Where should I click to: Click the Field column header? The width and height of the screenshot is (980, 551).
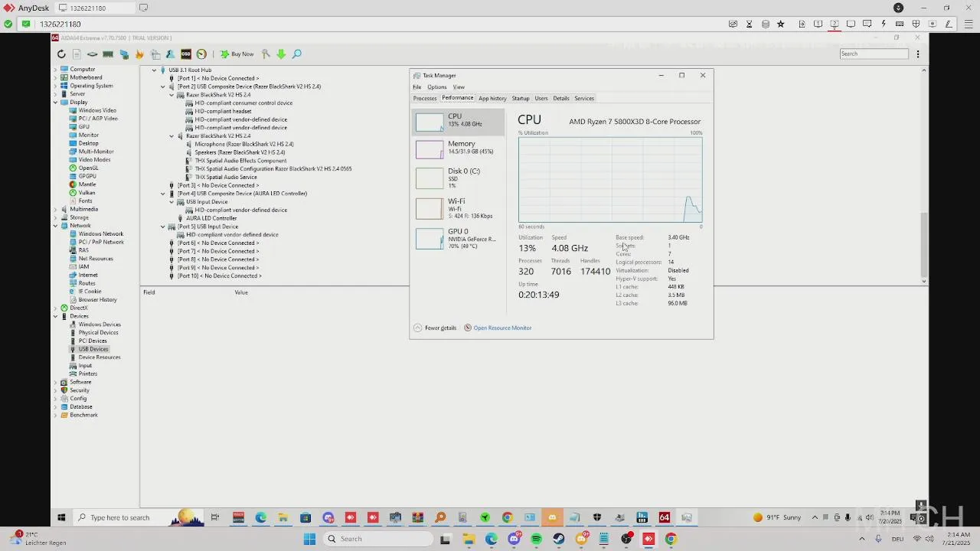click(x=149, y=292)
